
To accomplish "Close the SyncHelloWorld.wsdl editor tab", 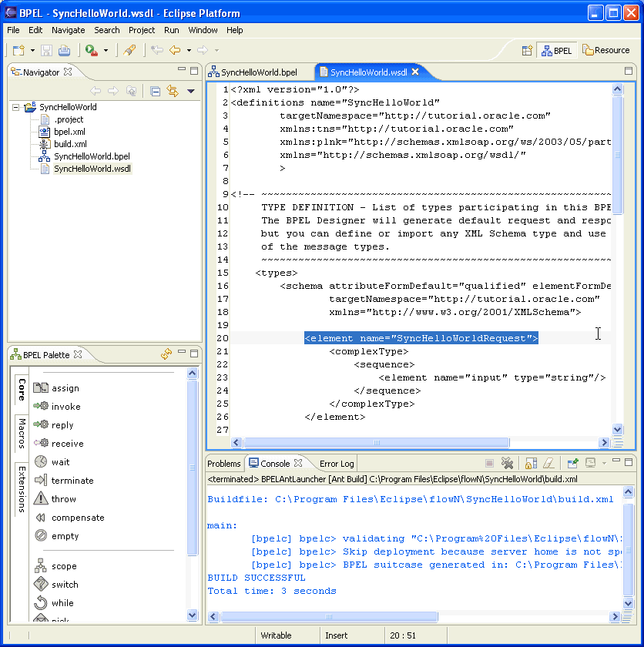I will (415, 72).
